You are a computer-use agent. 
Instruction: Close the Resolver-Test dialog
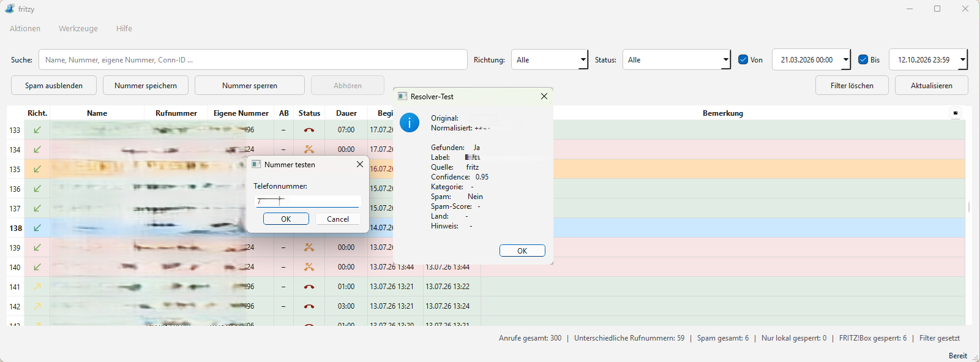coord(544,96)
